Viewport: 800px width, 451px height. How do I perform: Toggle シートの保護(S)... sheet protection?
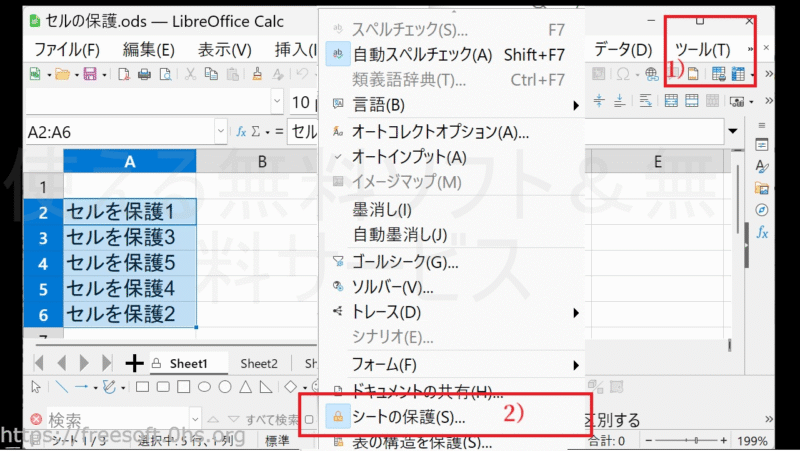408,418
